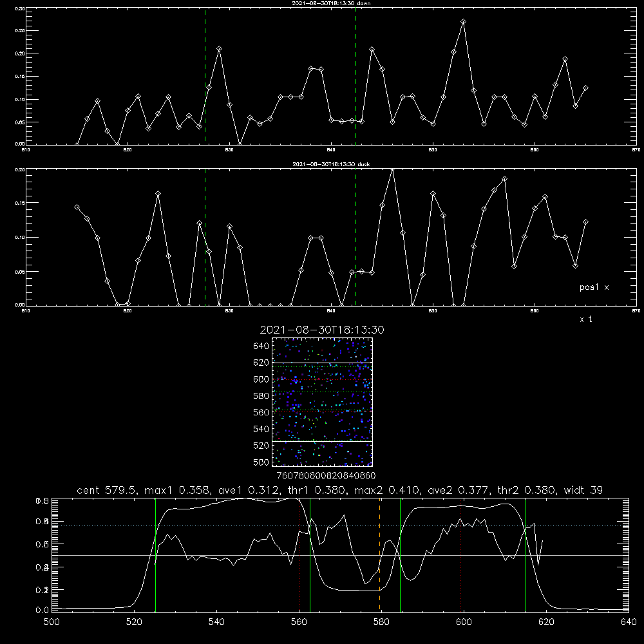Click the highest diamond marker in the dawn plot
Screen dimensions: 644x644
pyautogui.click(x=463, y=21)
